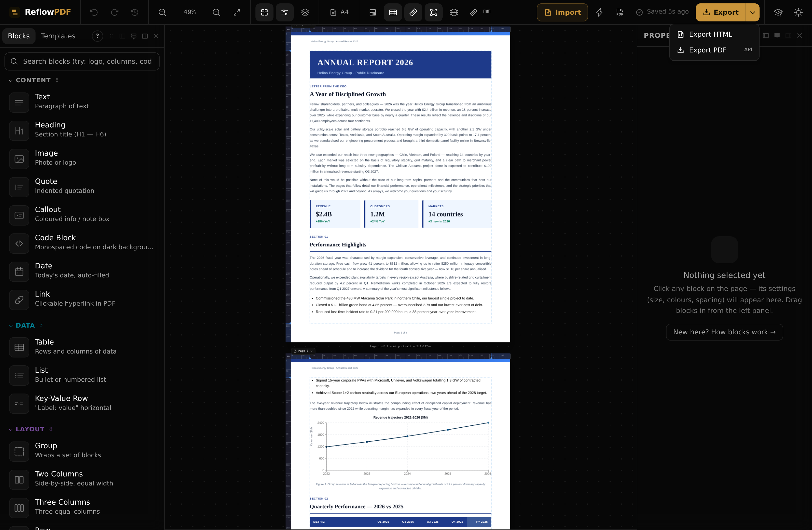Click the Import button
The image size is (812, 530).
click(x=562, y=12)
